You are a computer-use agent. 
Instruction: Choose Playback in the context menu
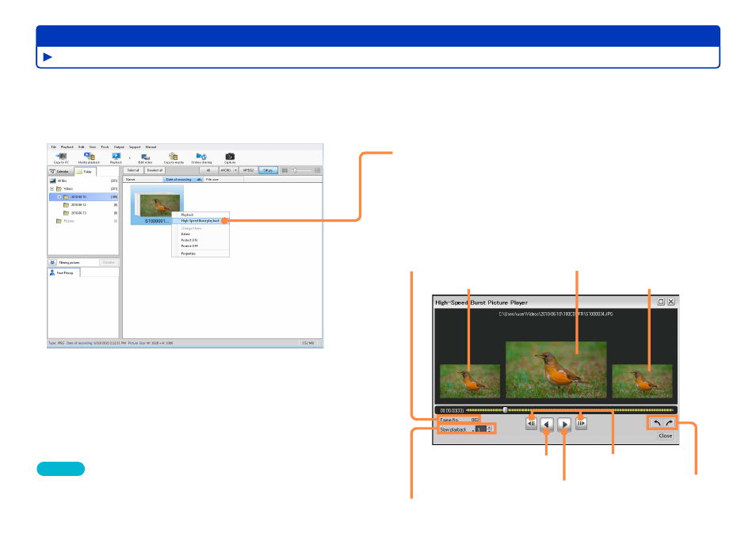[200, 215]
